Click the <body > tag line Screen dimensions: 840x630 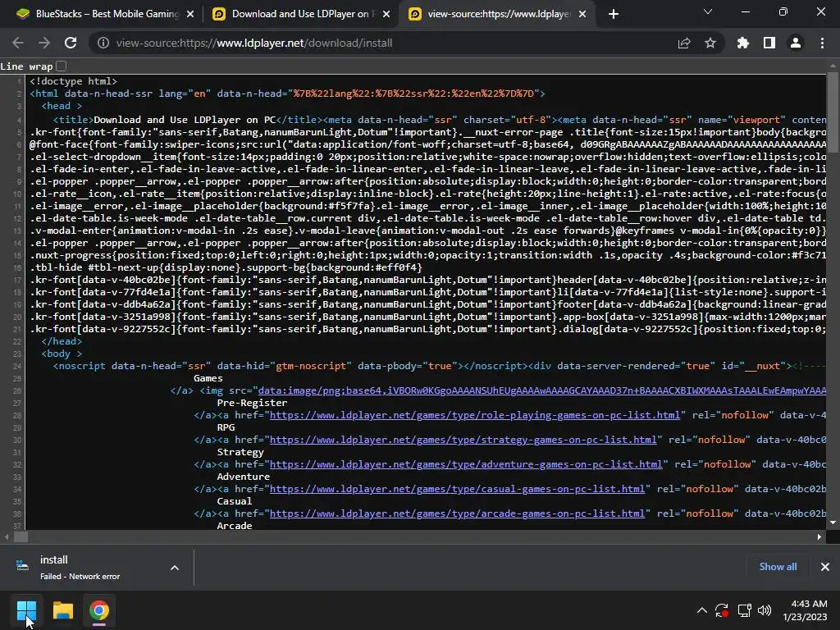(x=62, y=354)
